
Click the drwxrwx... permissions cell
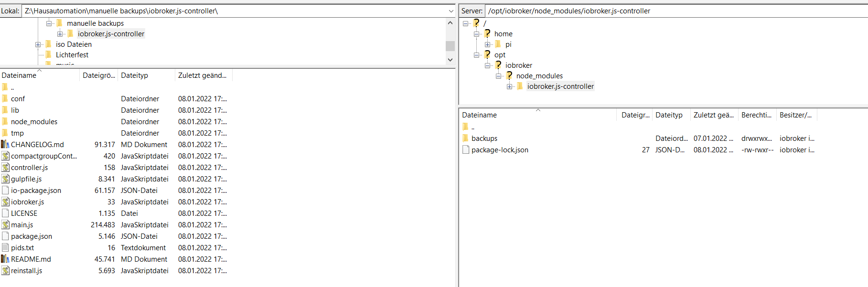point(757,138)
